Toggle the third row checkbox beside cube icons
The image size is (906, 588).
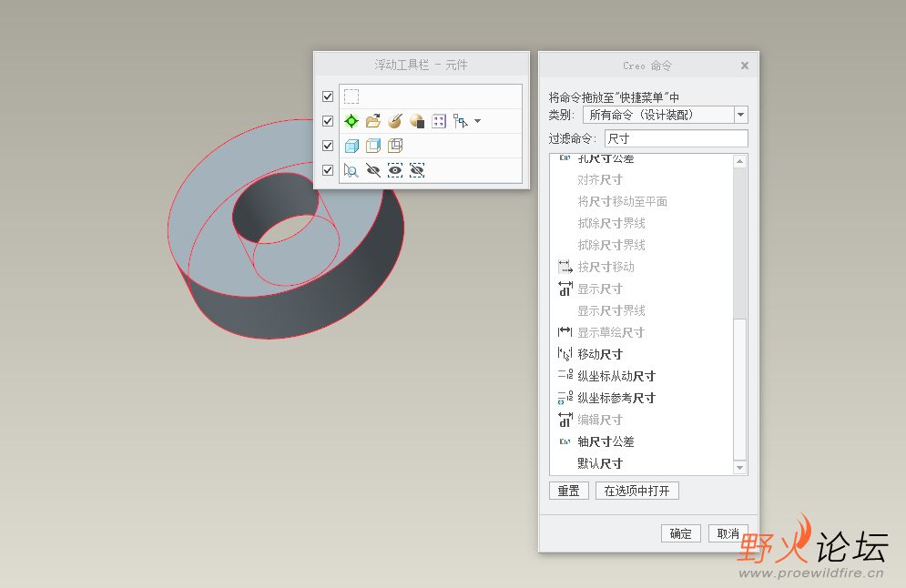[328, 146]
